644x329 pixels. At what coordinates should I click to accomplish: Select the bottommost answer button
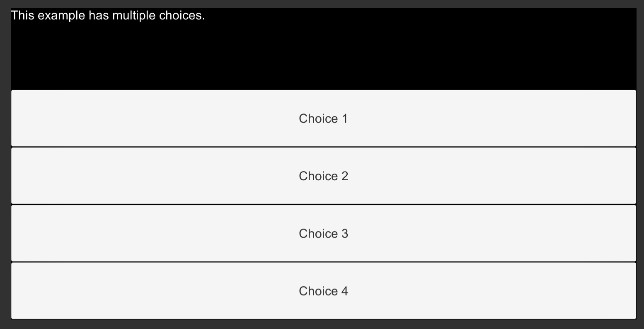(x=323, y=291)
